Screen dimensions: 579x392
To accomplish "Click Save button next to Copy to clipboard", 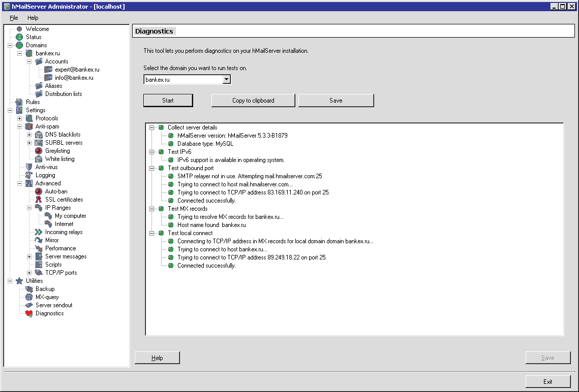I will [x=336, y=101].
